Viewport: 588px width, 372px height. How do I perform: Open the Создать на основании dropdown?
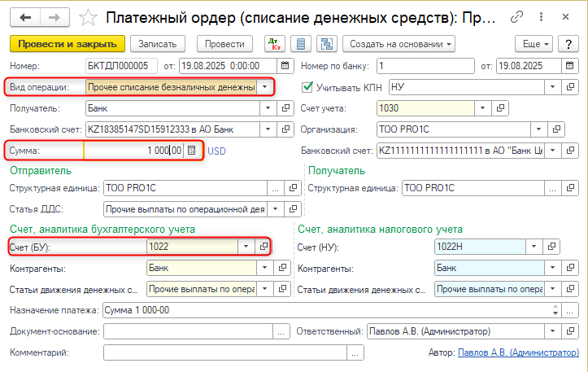click(399, 44)
